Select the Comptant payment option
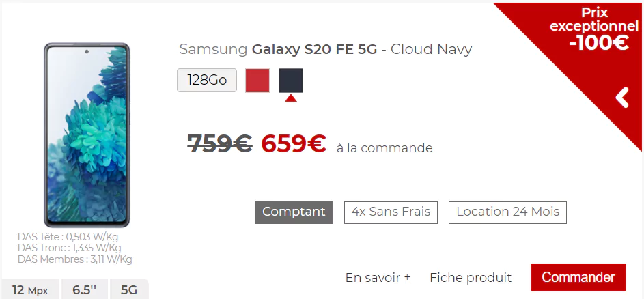 [294, 212]
